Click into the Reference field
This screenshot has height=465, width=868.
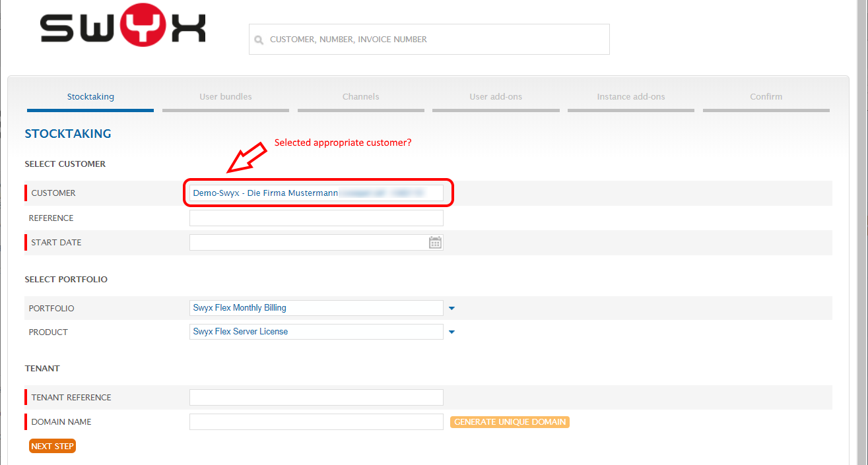click(316, 218)
